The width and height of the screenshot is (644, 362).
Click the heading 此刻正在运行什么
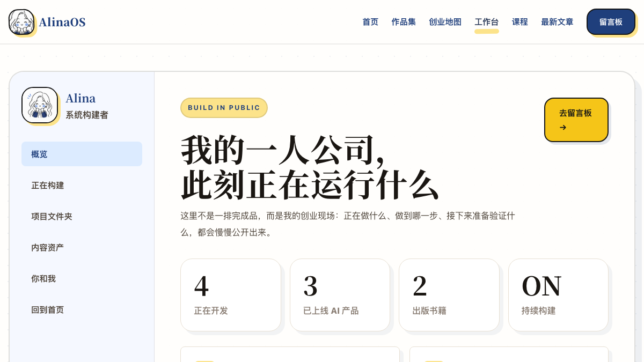[x=310, y=186]
